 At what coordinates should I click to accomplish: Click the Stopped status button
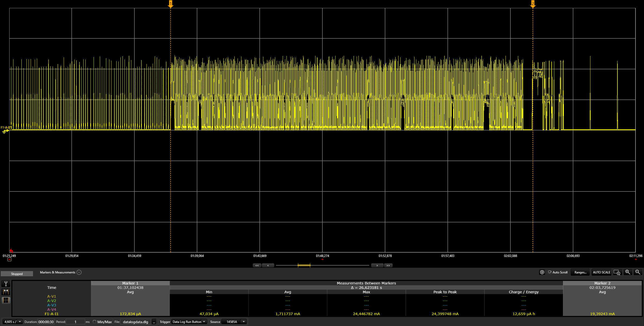click(17, 274)
